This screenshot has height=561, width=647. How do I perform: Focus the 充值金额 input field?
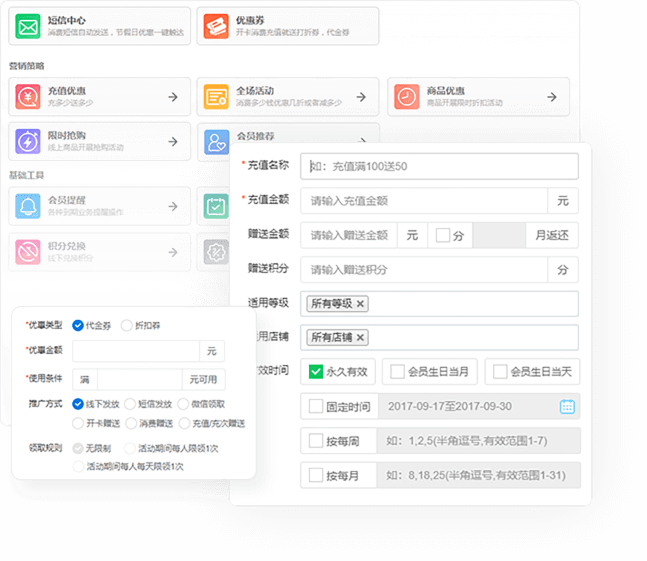coord(424,201)
